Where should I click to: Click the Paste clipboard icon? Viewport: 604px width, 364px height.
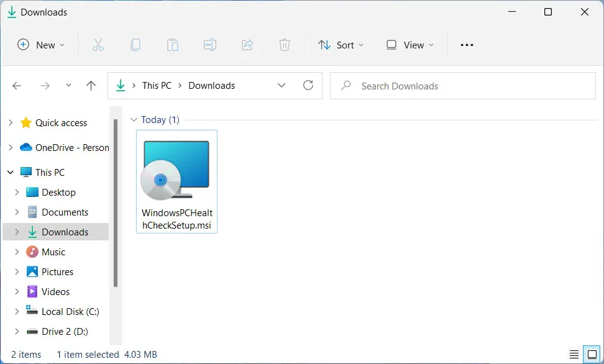click(173, 45)
